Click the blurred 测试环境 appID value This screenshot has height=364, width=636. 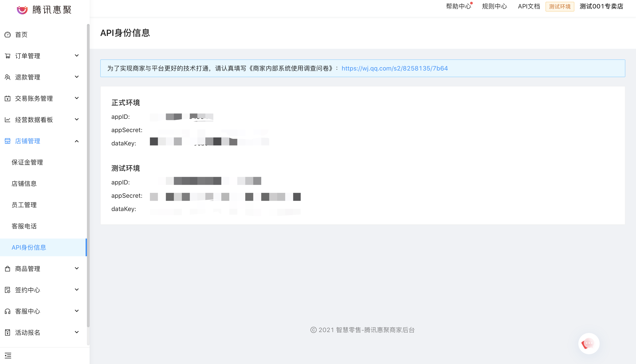(210, 181)
